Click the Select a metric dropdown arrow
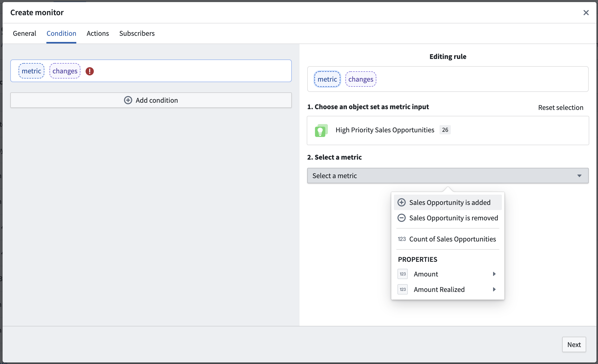Screen dimensions: 598x364 [x=579, y=176]
